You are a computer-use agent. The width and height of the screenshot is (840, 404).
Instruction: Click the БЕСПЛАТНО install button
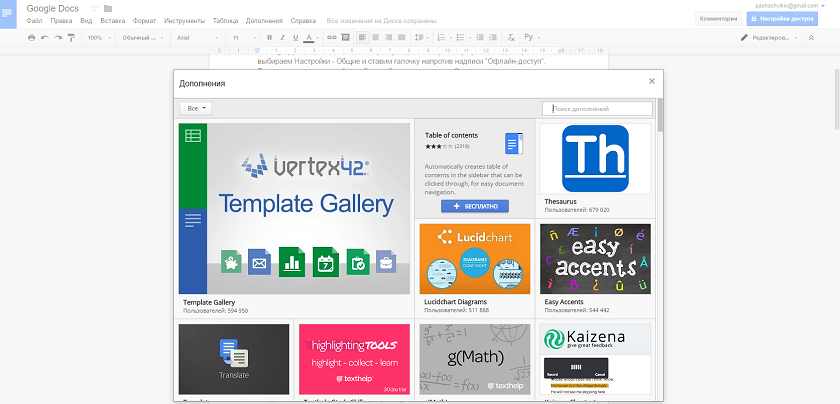coord(475,206)
